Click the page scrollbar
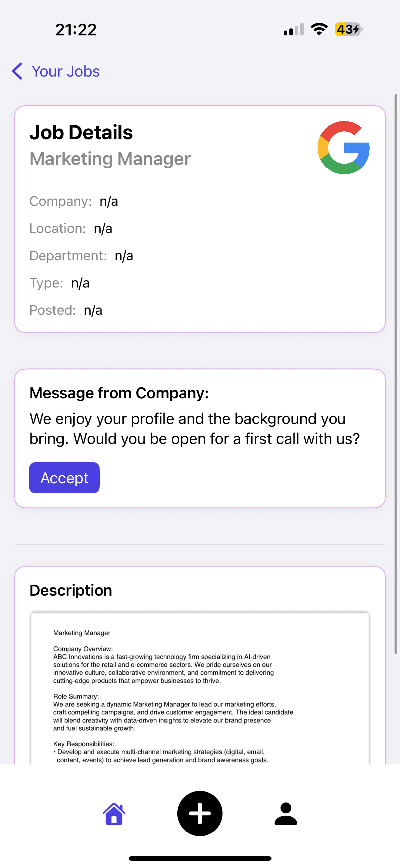Screen dimensions: 400x868 (396, 374)
